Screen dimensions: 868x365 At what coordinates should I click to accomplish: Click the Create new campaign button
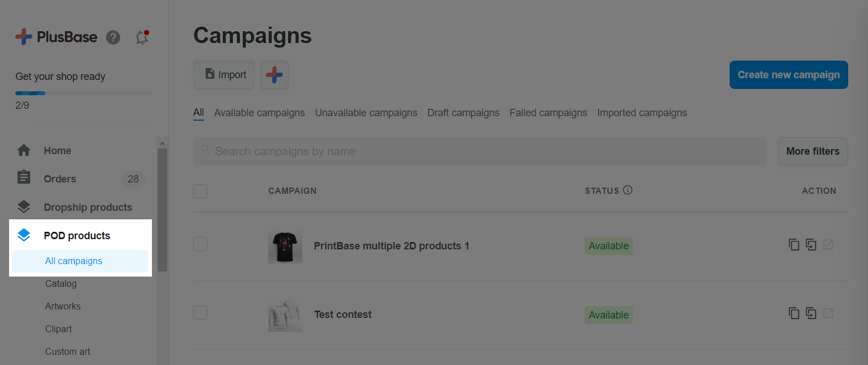[789, 75]
